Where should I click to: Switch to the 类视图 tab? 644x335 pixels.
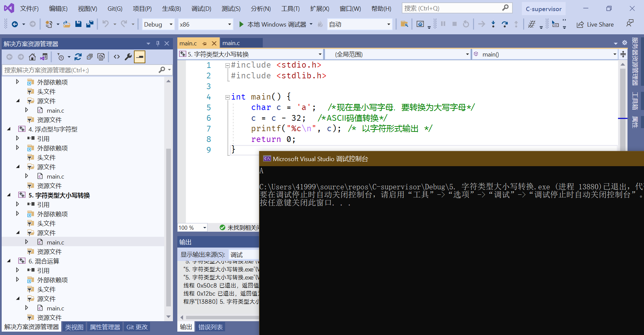point(74,327)
